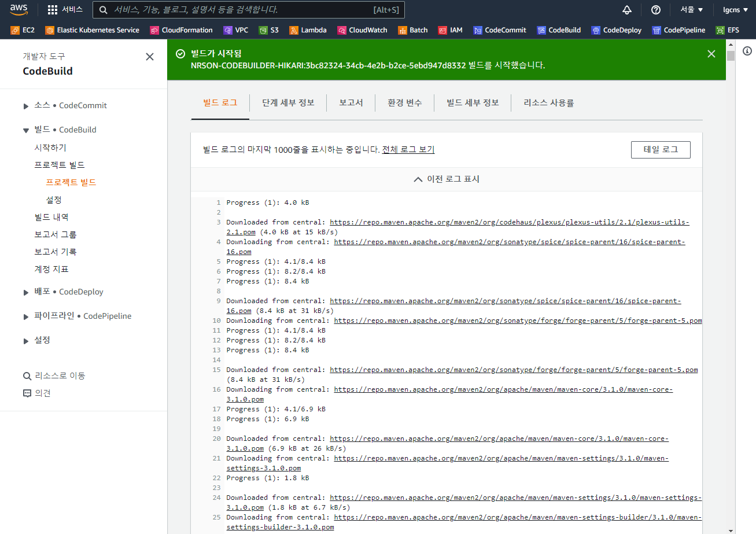
Task: Show previous logs with 이전 로그 표시
Action: (x=447, y=179)
